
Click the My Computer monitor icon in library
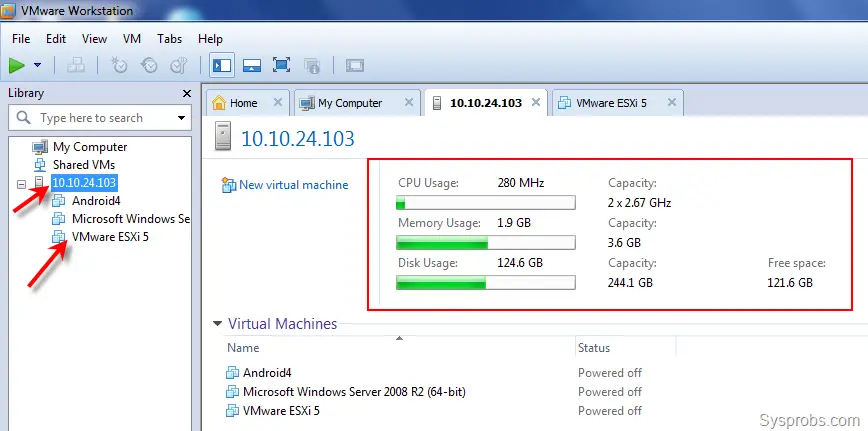40,147
